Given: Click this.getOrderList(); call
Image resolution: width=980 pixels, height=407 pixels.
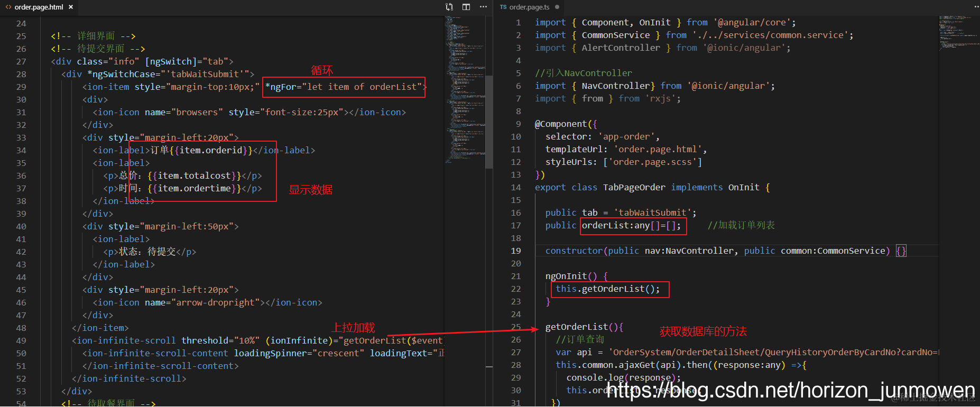Looking at the screenshot, I should pyautogui.click(x=608, y=289).
